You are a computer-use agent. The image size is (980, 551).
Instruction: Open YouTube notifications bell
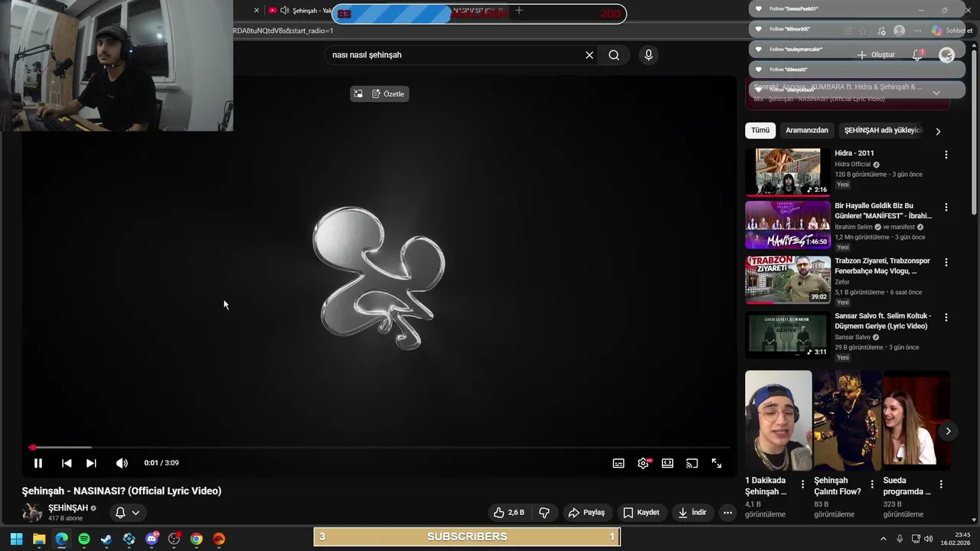point(917,55)
